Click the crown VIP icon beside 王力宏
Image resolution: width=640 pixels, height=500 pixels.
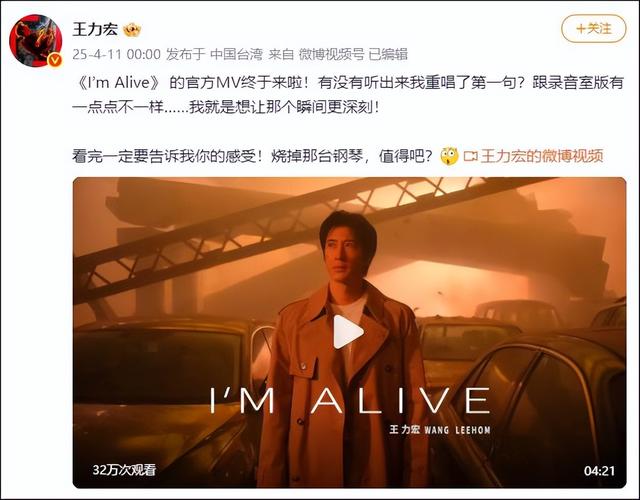[132, 29]
